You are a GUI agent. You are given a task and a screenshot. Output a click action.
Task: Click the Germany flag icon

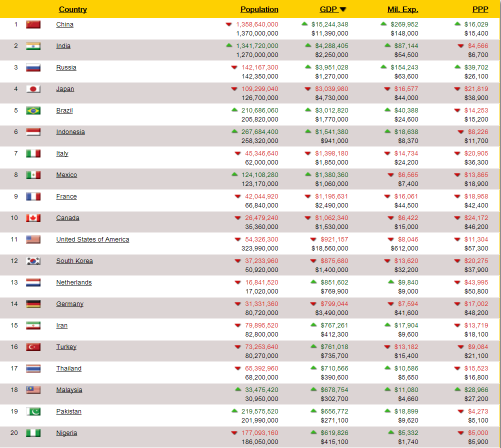pyautogui.click(x=33, y=303)
